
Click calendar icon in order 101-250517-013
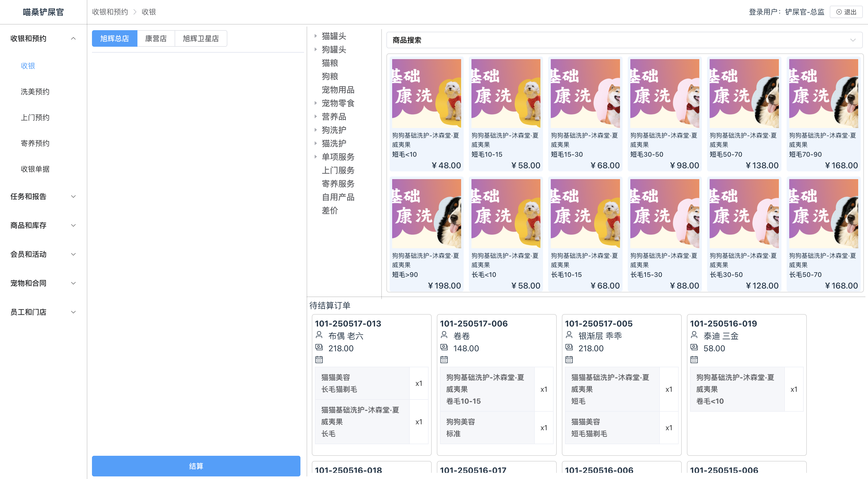[x=319, y=360]
